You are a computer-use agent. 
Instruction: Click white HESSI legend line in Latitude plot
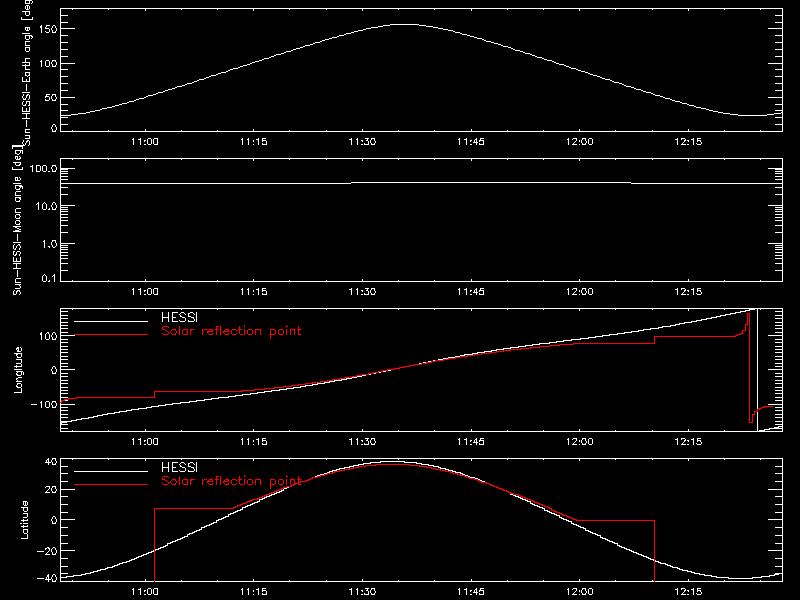[x=111, y=471]
